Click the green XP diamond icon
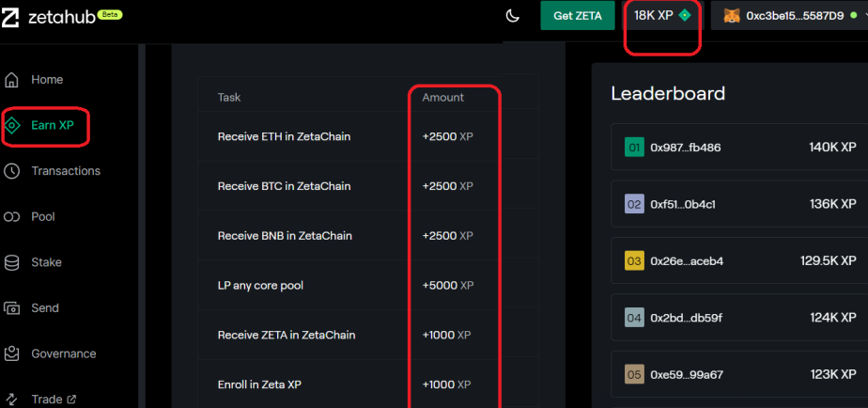The height and width of the screenshot is (408, 868). tap(686, 16)
